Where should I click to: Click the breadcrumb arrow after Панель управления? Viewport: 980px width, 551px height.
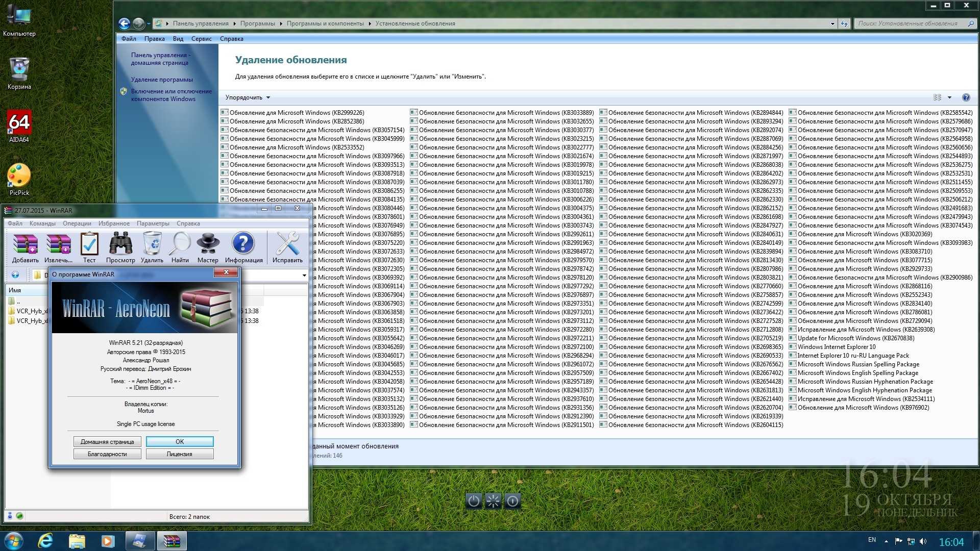(x=234, y=23)
